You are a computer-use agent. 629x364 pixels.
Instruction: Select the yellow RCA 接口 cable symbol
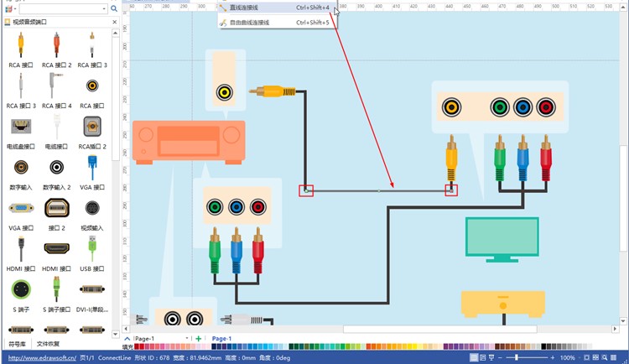pos(21,45)
